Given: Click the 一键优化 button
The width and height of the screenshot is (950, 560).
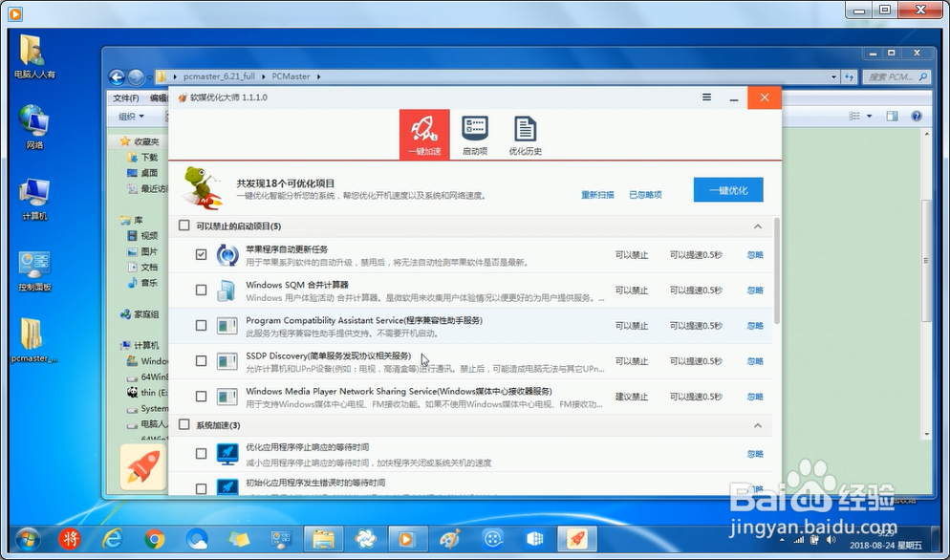Looking at the screenshot, I should [x=728, y=190].
